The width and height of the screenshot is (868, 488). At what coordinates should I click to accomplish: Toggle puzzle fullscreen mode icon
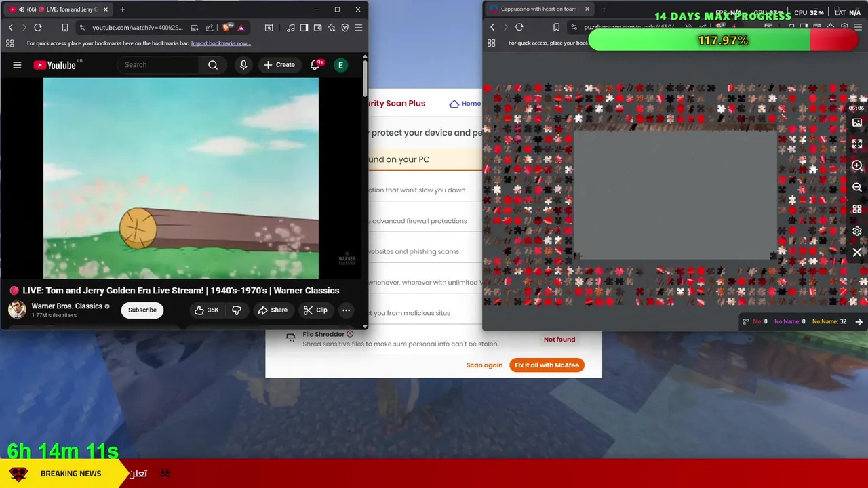coord(857,144)
